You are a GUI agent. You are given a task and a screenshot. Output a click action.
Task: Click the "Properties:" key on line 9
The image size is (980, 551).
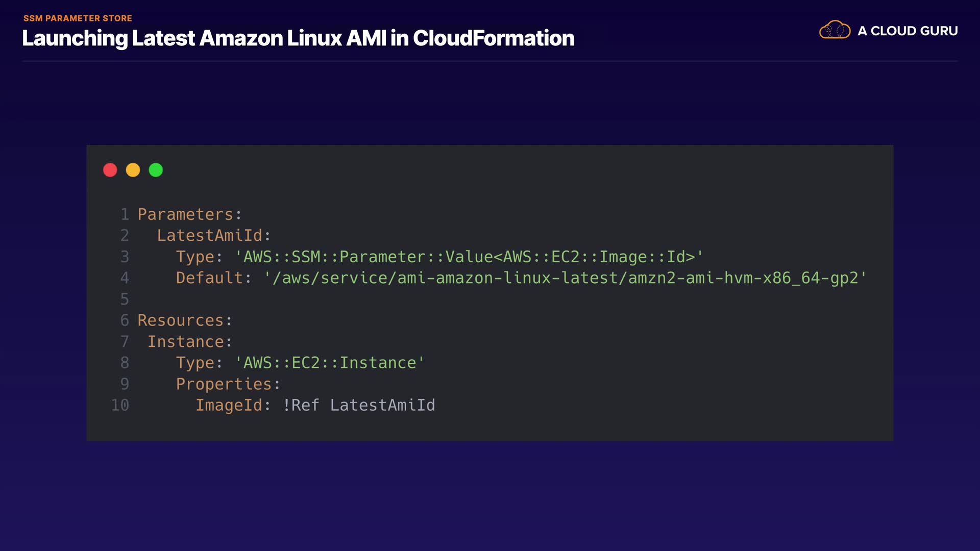(x=228, y=384)
